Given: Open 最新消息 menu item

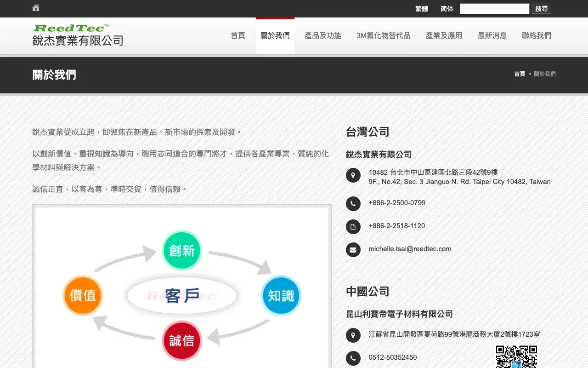Looking at the screenshot, I should point(492,36).
